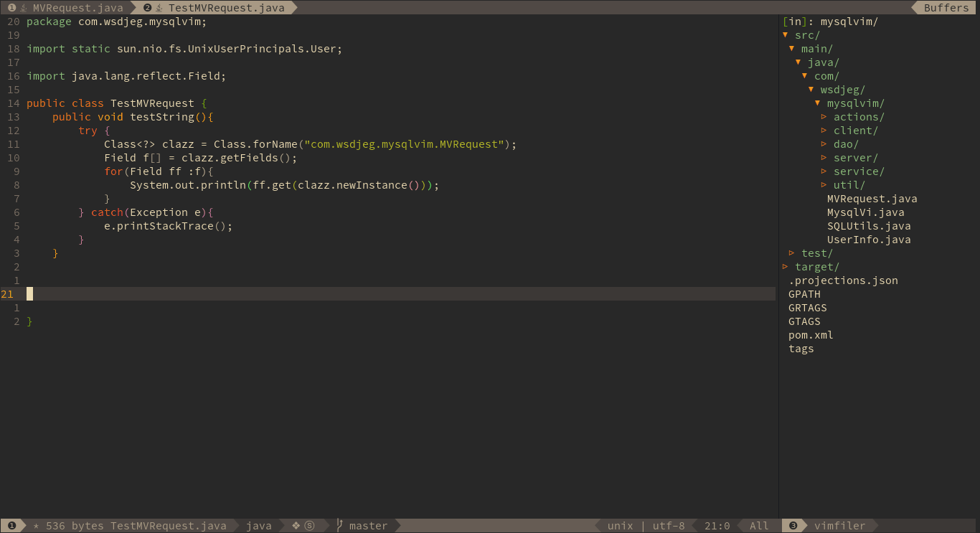Click the System.out.println code line
This screenshot has width=980, height=533.
(x=284, y=185)
